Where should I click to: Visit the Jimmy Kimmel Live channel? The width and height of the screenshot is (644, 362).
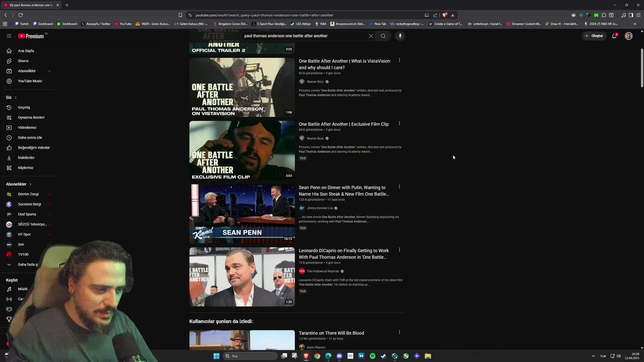(320, 208)
